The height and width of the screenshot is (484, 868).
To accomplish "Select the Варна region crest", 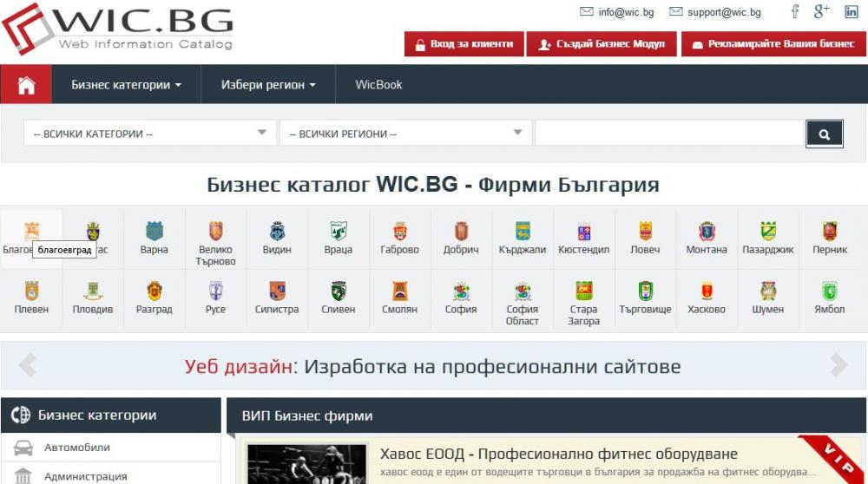I will tap(154, 231).
